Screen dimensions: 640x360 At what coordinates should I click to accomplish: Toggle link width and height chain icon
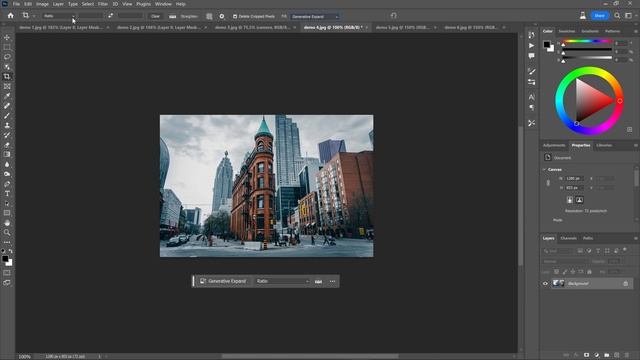tap(548, 183)
